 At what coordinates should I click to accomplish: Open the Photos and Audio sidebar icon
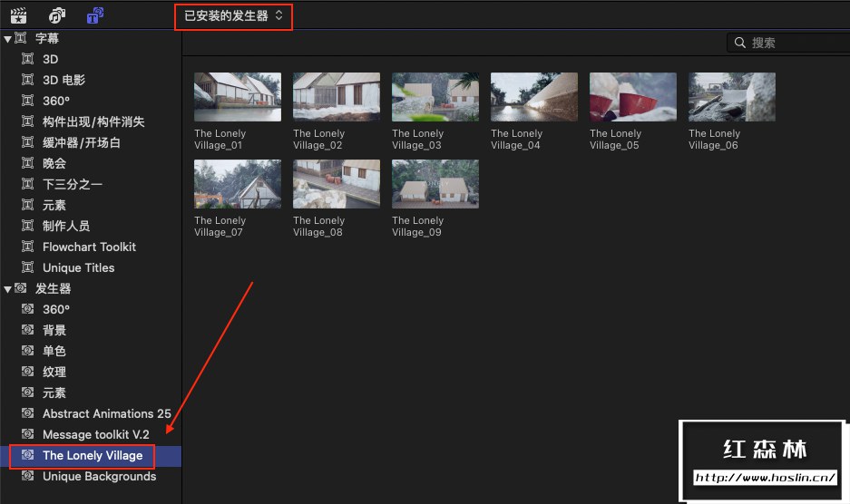[57, 15]
